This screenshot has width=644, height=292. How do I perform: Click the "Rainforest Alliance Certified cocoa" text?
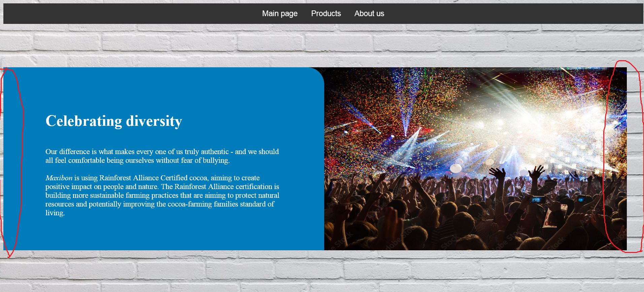153,178
